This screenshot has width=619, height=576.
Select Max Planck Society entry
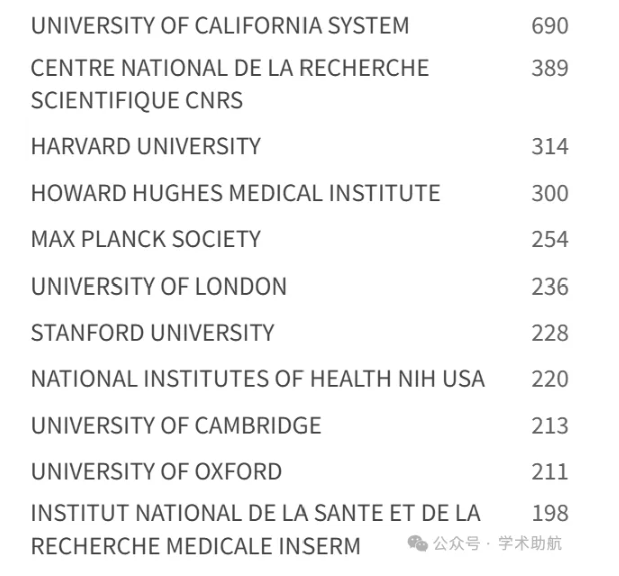pyautogui.click(x=146, y=239)
